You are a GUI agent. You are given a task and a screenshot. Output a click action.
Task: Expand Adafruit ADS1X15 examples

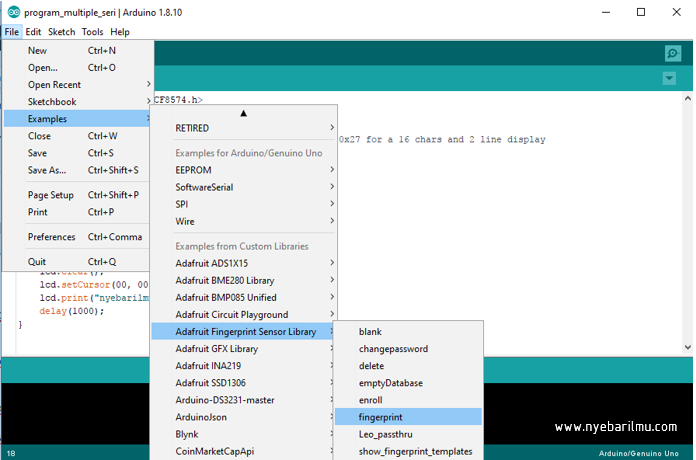tap(243, 263)
